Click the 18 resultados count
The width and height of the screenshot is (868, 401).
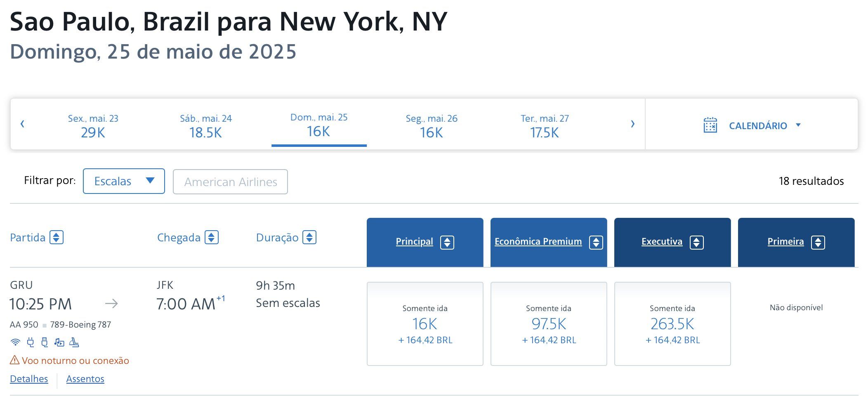811,181
